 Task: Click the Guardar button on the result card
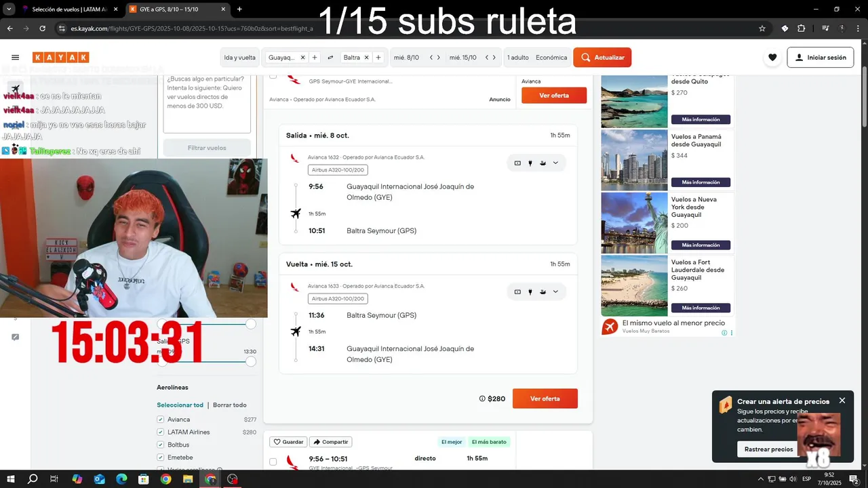tap(288, 442)
